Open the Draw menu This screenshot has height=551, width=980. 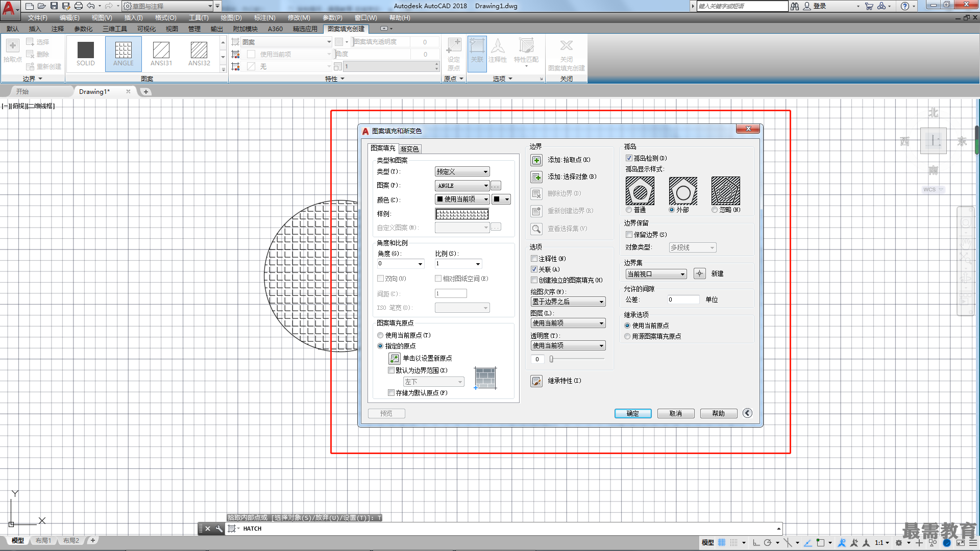(x=231, y=18)
